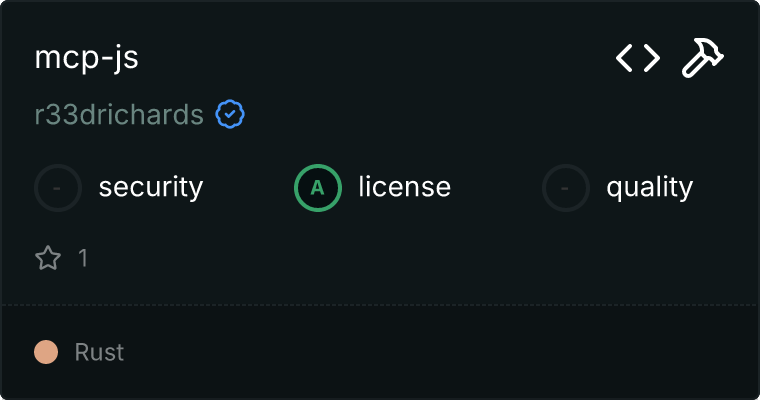The height and width of the screenshot is (400, 760).
Task: Click the star count number 1
Action: click(83, 259)
